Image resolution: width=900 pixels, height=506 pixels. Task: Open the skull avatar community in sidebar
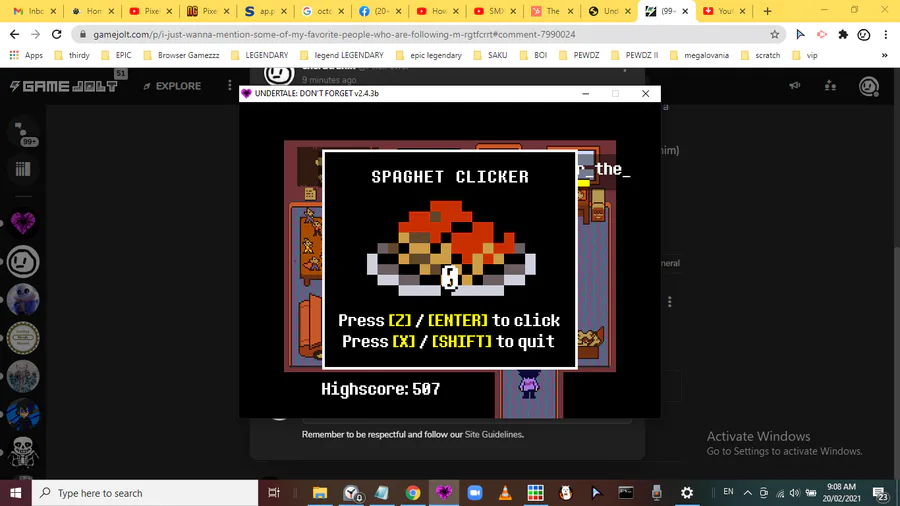point(23,452)
